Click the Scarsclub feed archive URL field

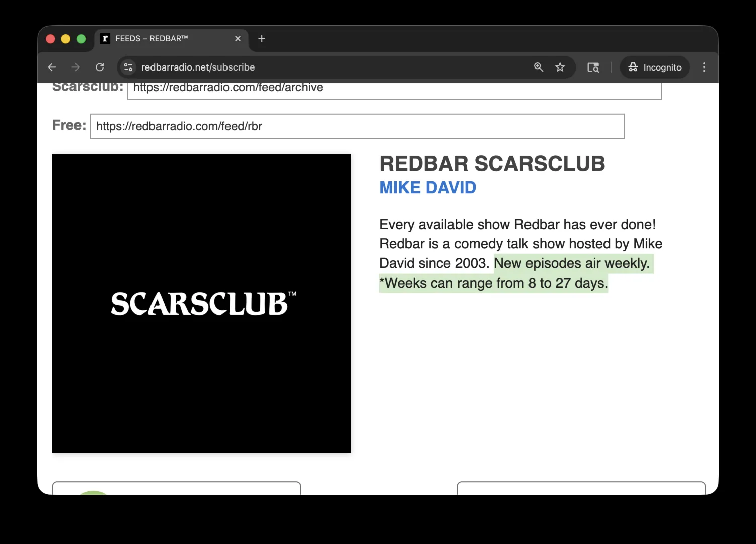coord(394,89)
